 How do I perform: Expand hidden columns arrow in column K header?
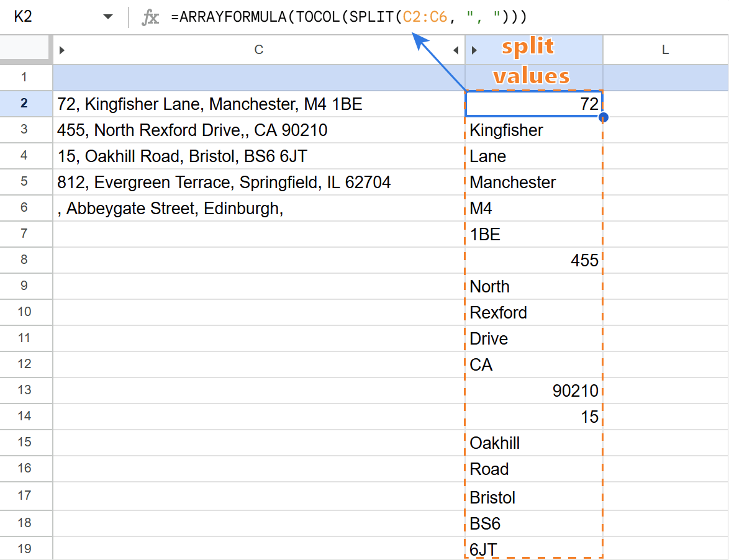click(x=474, y=50)
